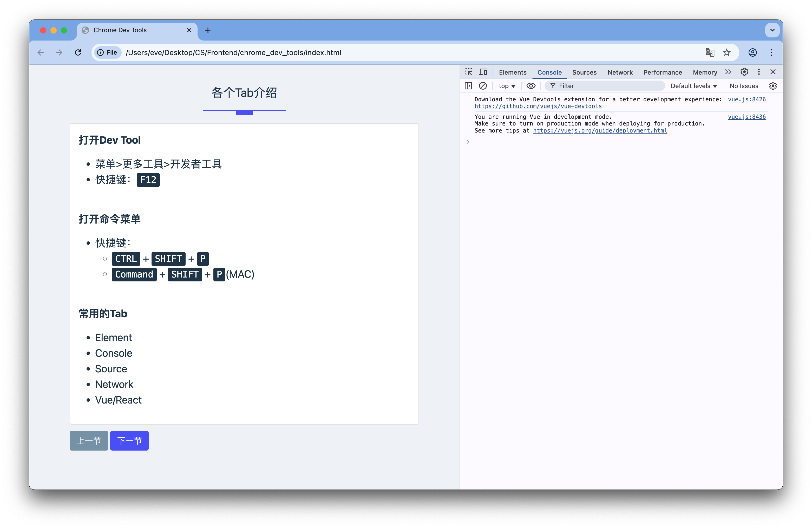
Task: Click the blue progress indicator under the title
Action: (244, 112)
